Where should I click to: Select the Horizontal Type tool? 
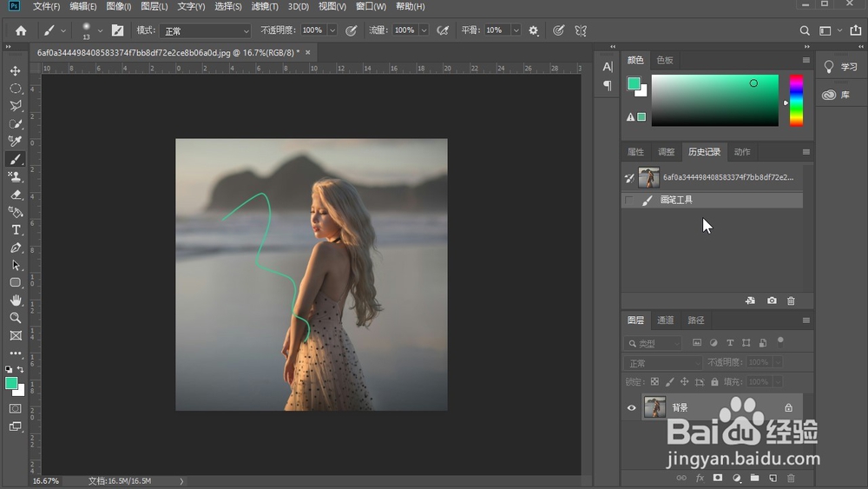pos(16,229)
